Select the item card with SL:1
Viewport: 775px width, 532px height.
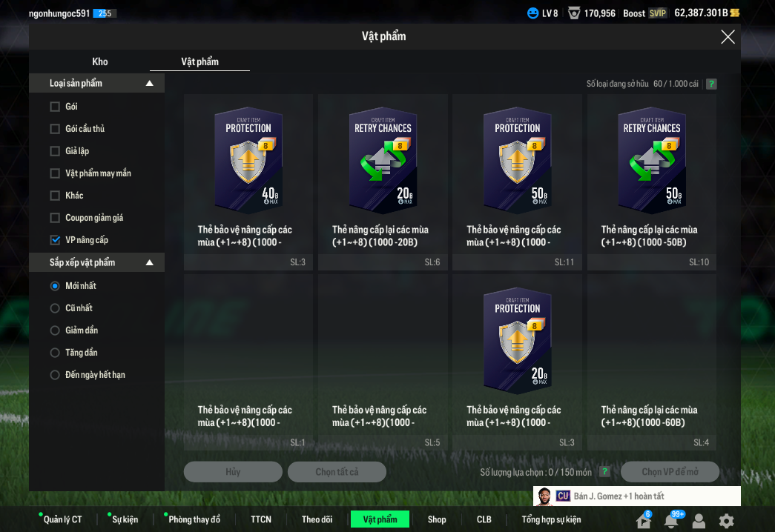coord(248,362)
